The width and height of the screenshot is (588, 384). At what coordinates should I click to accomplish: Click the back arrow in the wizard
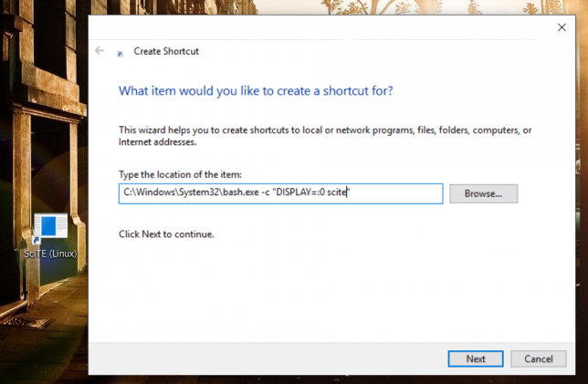point(100,51)
